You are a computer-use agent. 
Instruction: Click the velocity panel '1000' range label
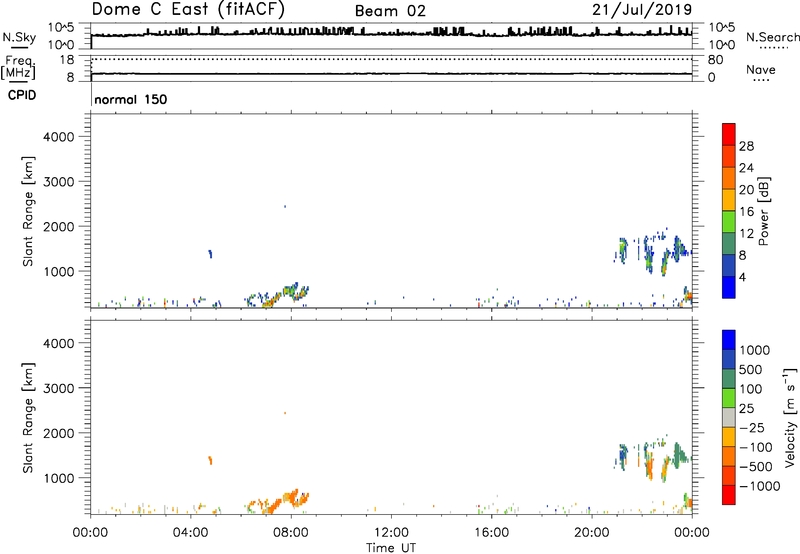point(59,478)
